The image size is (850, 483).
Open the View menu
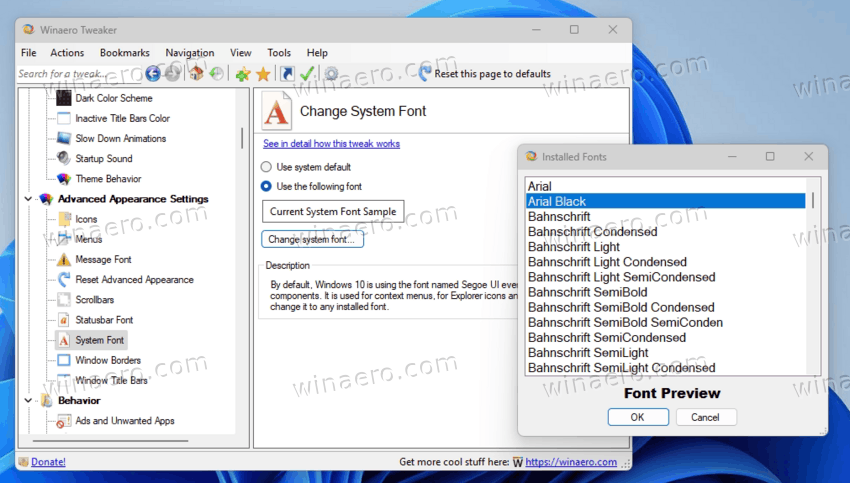(x=241, y=53)
